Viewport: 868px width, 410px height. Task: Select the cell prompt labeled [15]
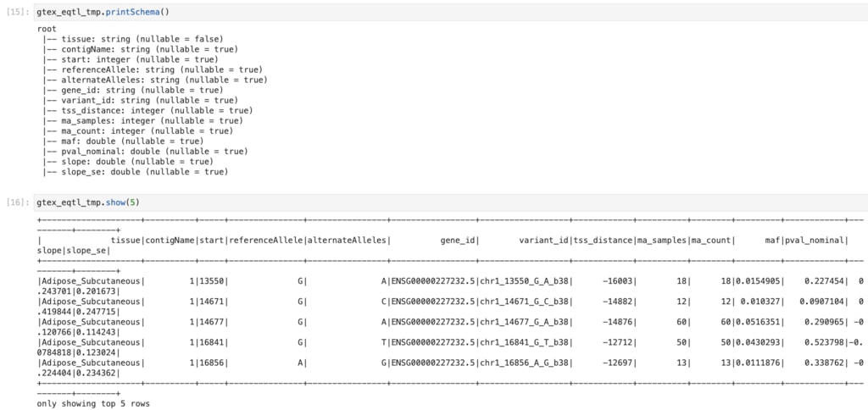point(18,13)
